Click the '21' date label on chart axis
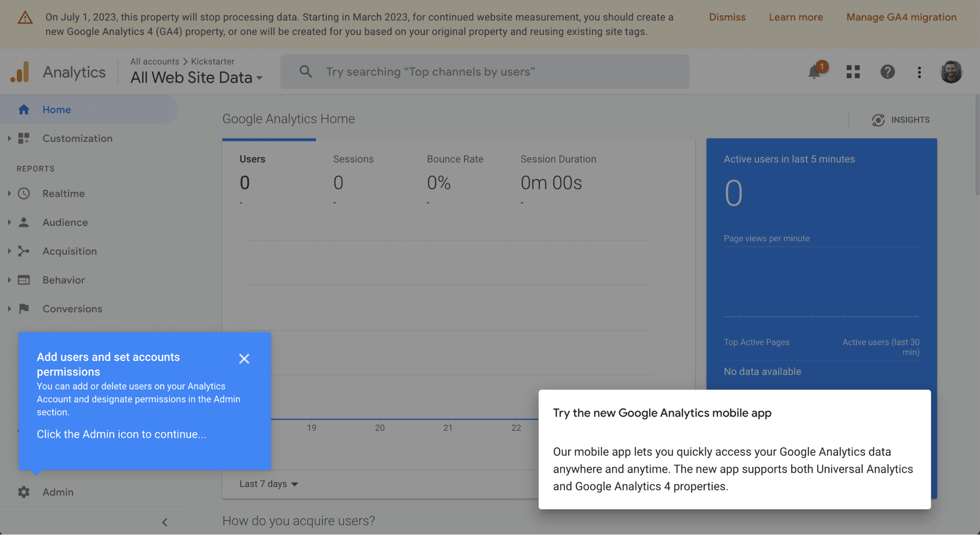The height and width of the screenshot is (535, 980). pyautogui.click(x=448, y=428)
